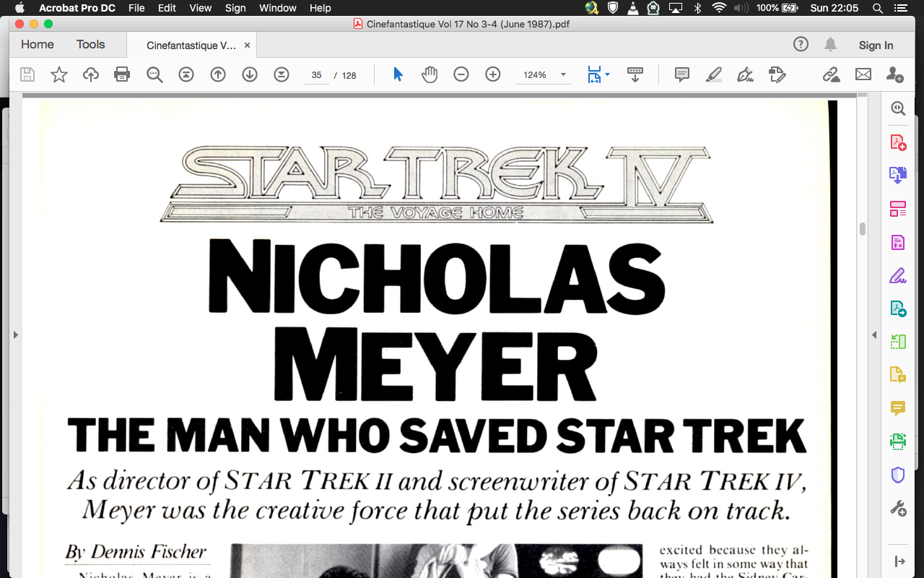The height and width of the screenshot is (578, 924).
Task: Select the Highlight text pen tool
Action: pos(713,74)
